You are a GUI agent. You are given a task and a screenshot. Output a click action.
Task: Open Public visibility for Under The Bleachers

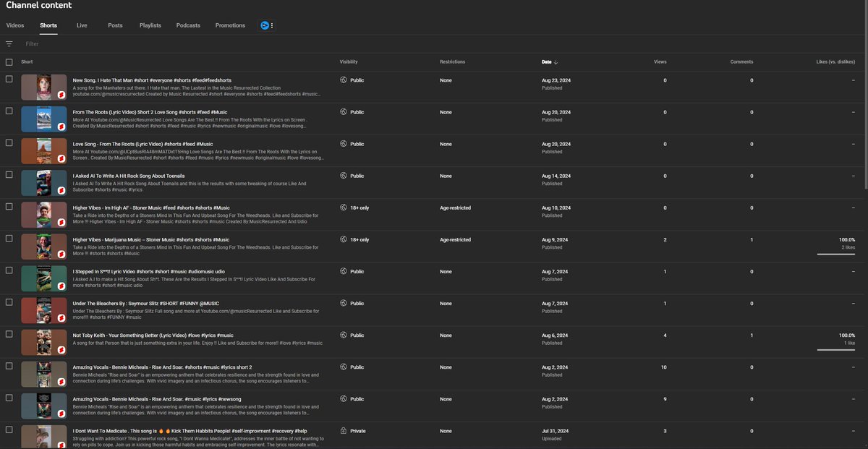[x=357, y=303]
